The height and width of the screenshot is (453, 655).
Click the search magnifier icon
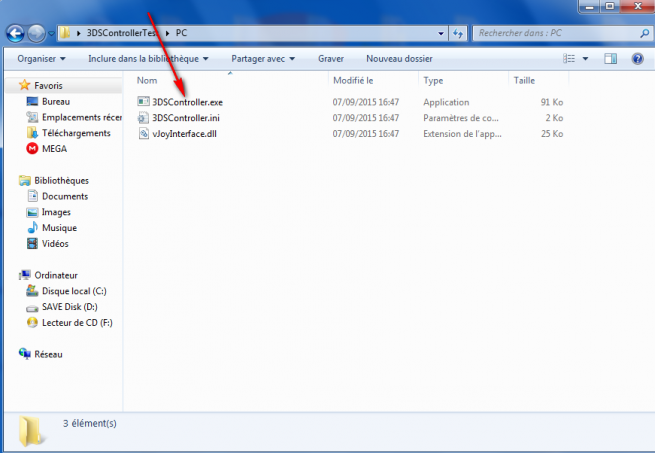click(x=645, y=33)
